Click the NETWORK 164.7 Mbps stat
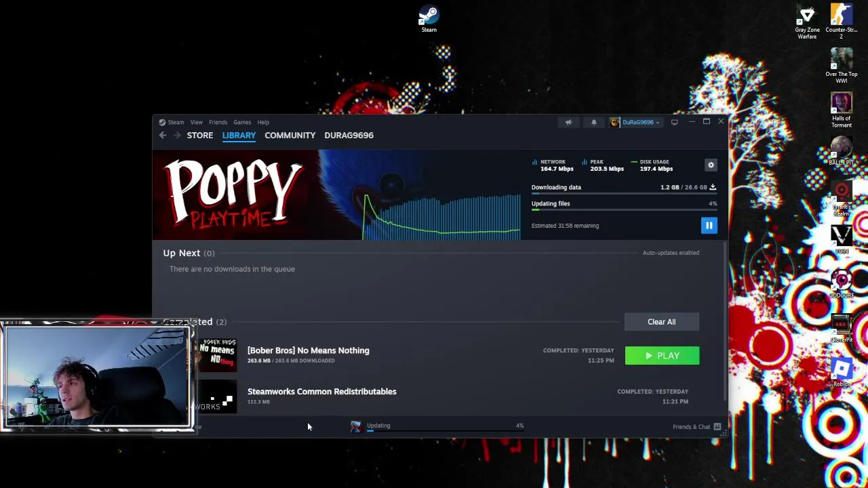This screenshot has width=868, height=488. 553,165
